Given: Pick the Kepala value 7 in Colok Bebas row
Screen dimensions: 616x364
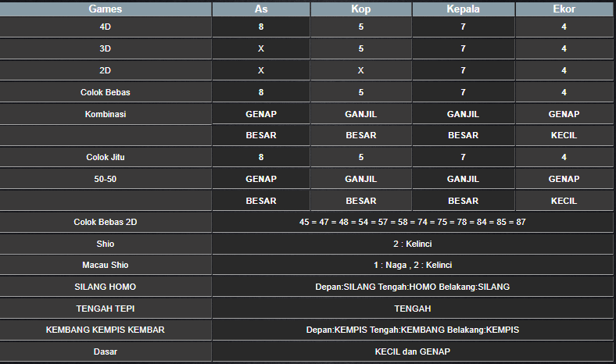Looking at the screenshot, I should coord(464,92).
